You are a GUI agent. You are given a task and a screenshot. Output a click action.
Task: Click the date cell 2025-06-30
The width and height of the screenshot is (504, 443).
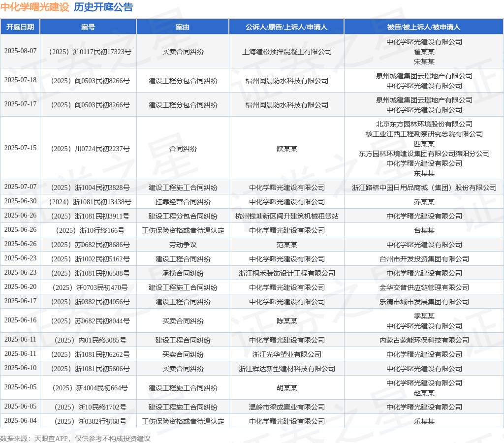pyautogui.click(x=20, y=201)
